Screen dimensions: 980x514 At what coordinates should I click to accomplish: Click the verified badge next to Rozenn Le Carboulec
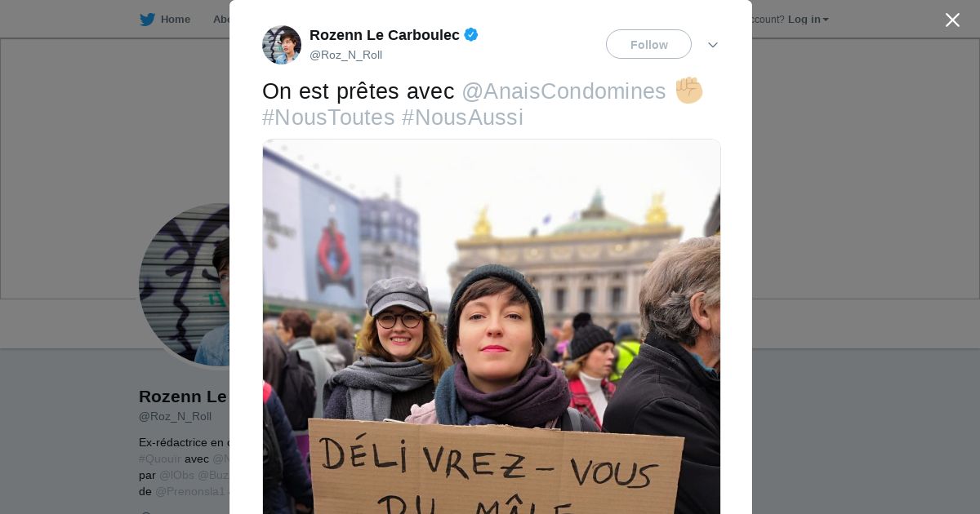pos(471,34)
